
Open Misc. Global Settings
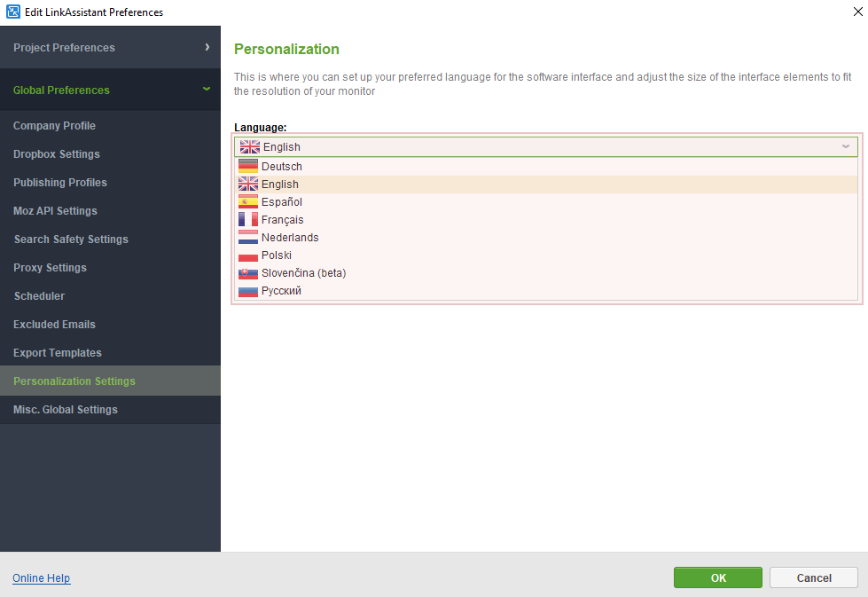click(110, 410)
